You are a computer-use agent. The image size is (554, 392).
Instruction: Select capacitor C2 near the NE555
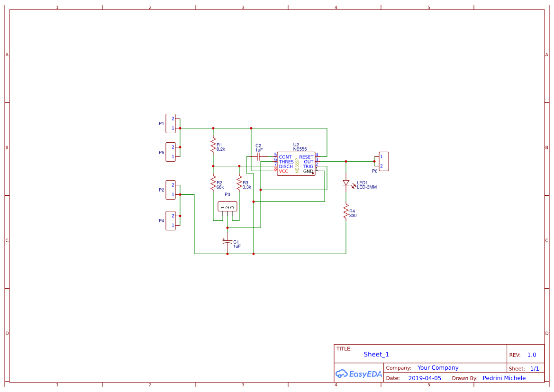[x=257, y=156]
